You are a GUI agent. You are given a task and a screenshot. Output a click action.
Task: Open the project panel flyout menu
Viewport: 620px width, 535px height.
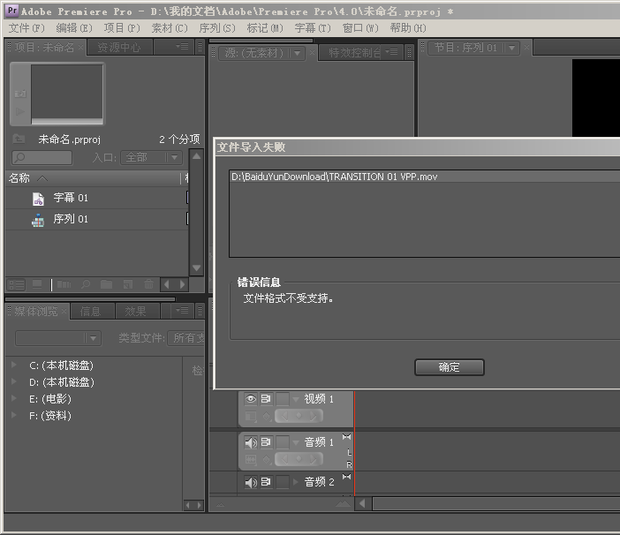coord(182,47)
